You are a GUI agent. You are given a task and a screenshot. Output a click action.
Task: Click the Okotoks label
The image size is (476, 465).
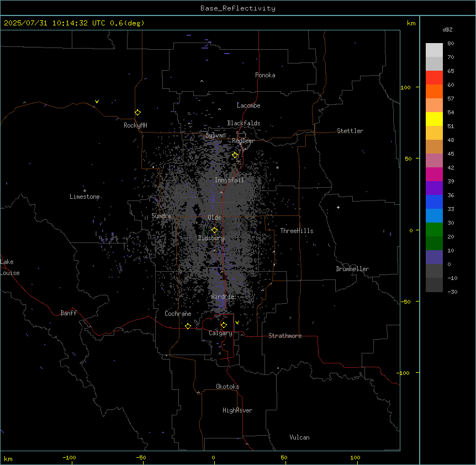[228, 387]
